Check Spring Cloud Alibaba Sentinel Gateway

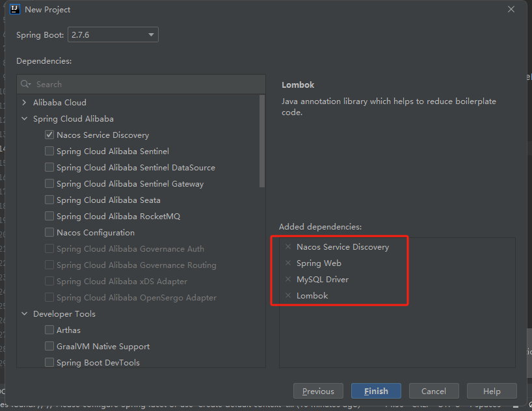point(49,183)
